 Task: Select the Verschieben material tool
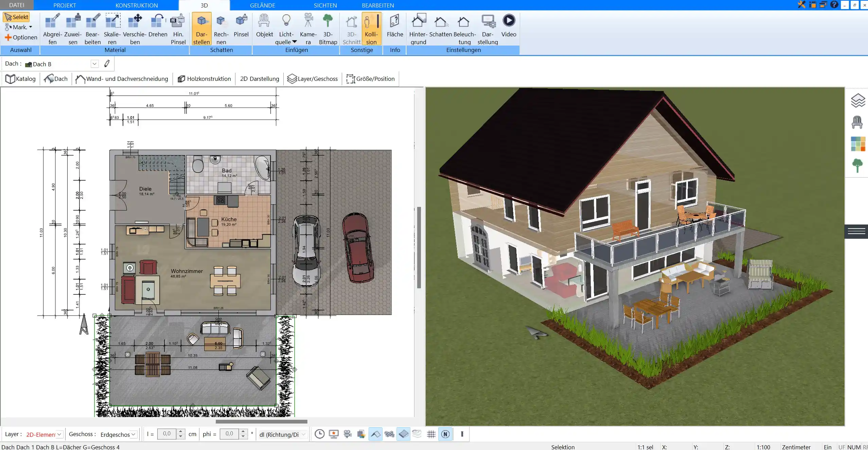135,29
